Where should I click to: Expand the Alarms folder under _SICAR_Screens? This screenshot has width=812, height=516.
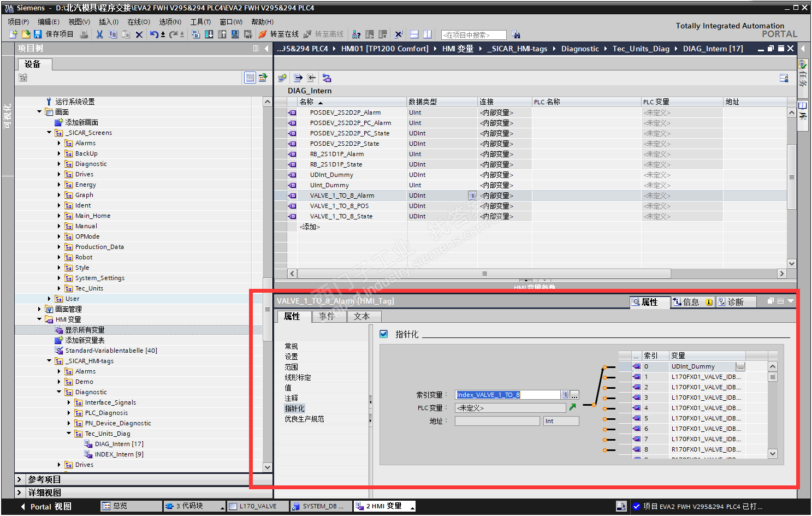[x=59, y=143]
